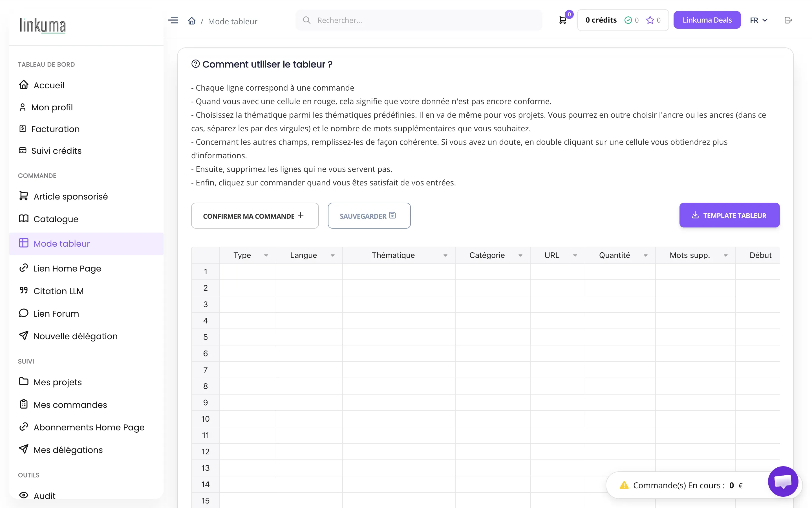Click the Lien Forum speech bubble icon
Screen dimensions: 812x508
pos(23,313)
